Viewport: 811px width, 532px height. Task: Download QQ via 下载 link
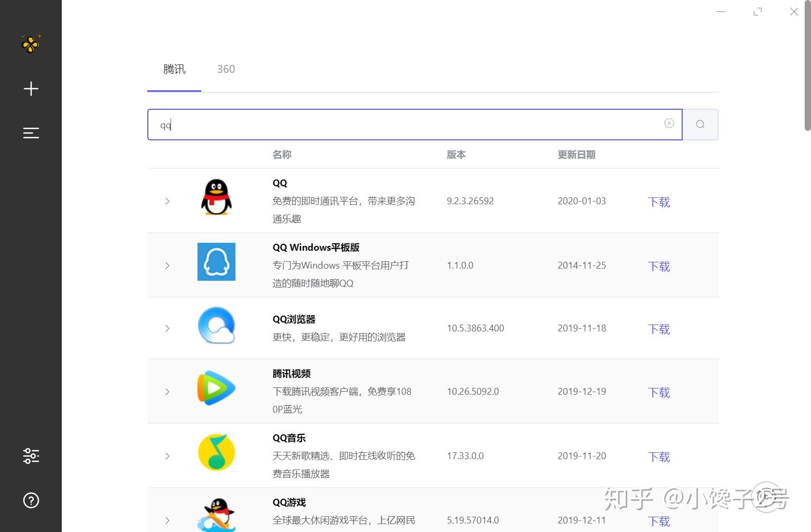(x=659, y=202)
